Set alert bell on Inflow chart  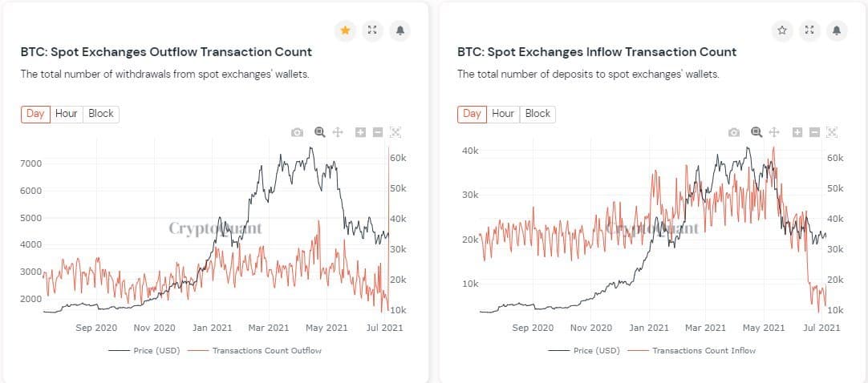coord(837,30)
